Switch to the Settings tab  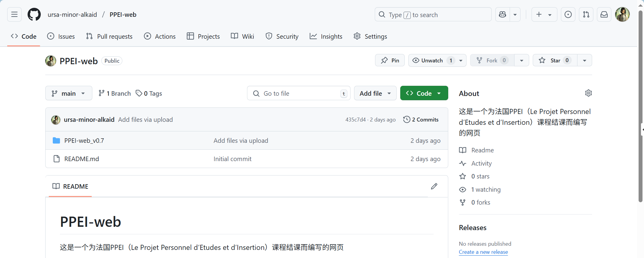(370, 36)
